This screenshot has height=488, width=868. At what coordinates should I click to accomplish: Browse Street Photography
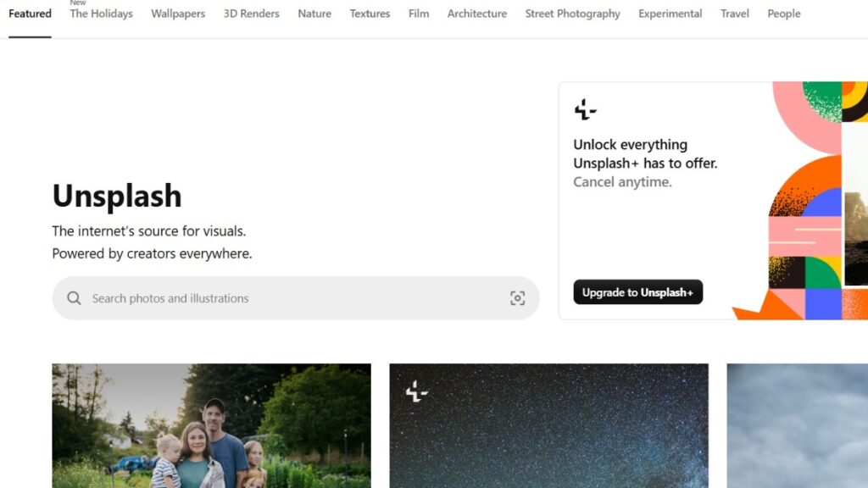click(572, 14)
